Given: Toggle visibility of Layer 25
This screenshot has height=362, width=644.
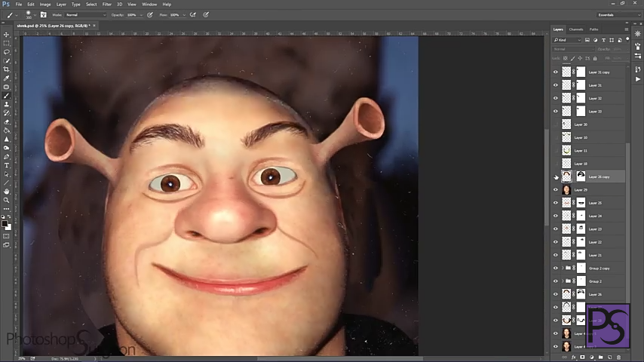Looking at the screenshot, I should [556, 203].
